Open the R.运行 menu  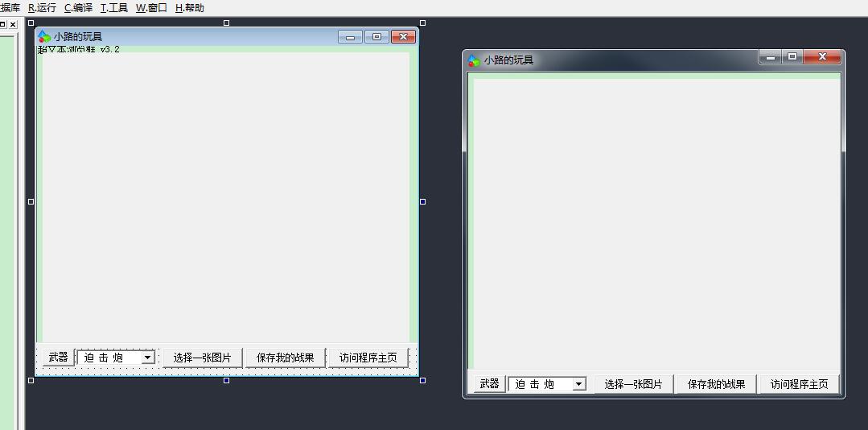coord(42,8)
